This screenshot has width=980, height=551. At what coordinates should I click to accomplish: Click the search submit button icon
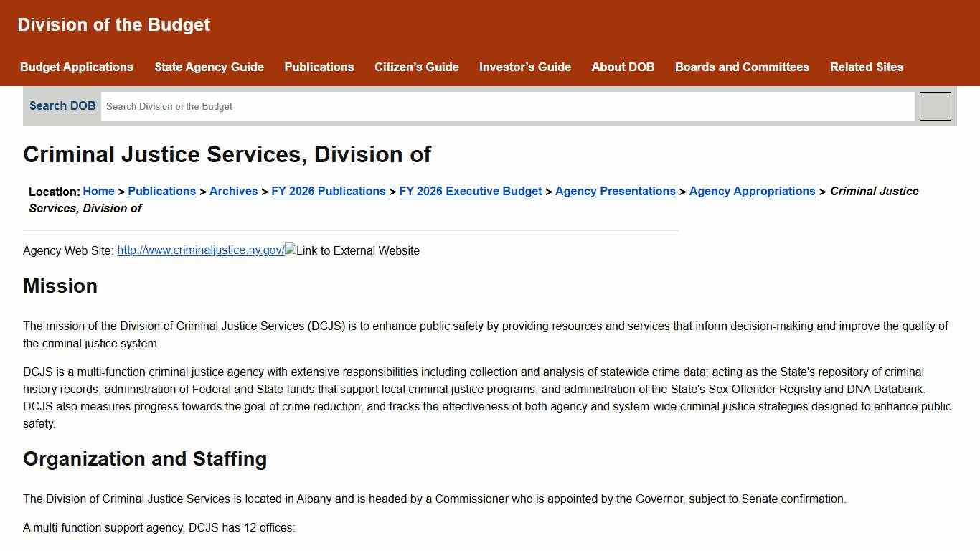tap(935, 105)
